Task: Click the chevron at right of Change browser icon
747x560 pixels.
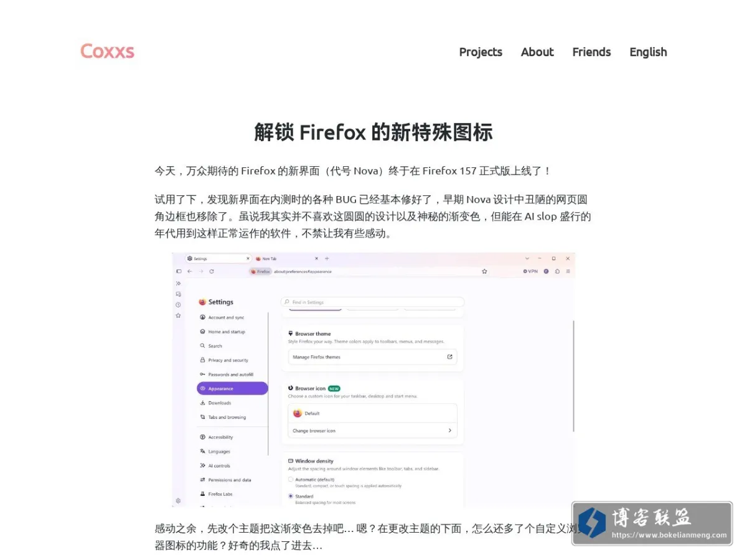Action: (x=450, y=431)
